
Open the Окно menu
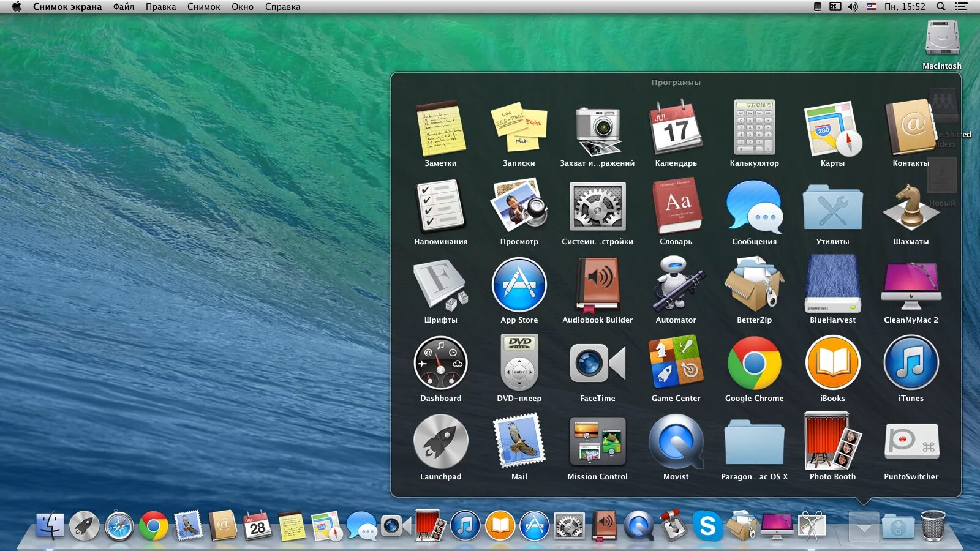(x=243, y=7)
